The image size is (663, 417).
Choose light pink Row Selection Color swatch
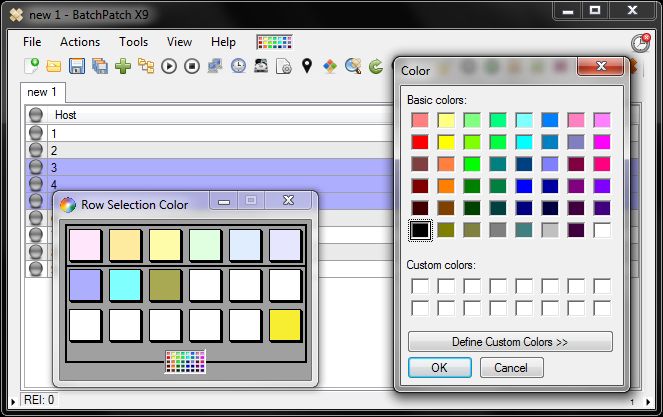pyautogui.click(x=85, y=245)
